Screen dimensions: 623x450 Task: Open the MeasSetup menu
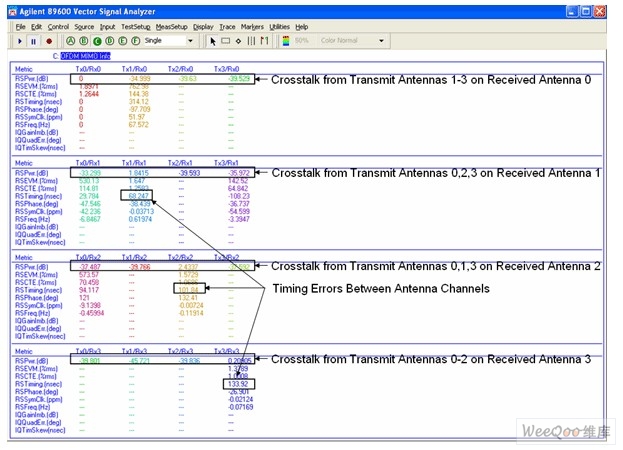tap(171, 27)
